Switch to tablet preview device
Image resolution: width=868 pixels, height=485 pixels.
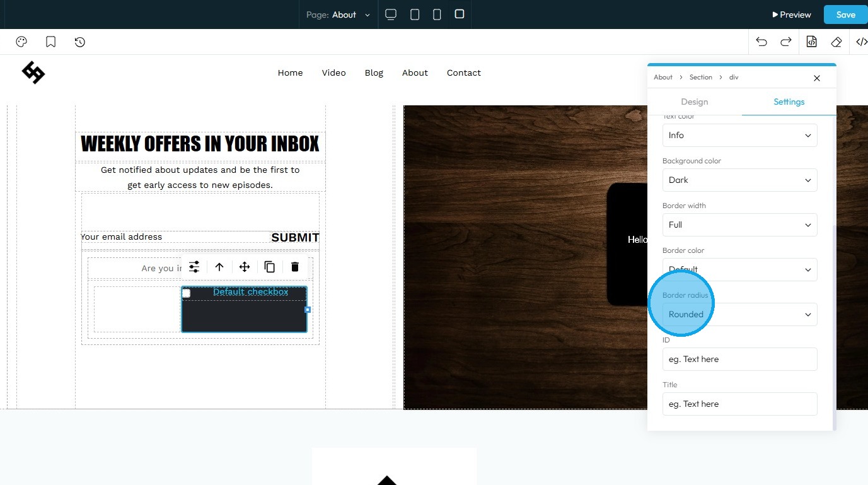[x=415, y=15]
